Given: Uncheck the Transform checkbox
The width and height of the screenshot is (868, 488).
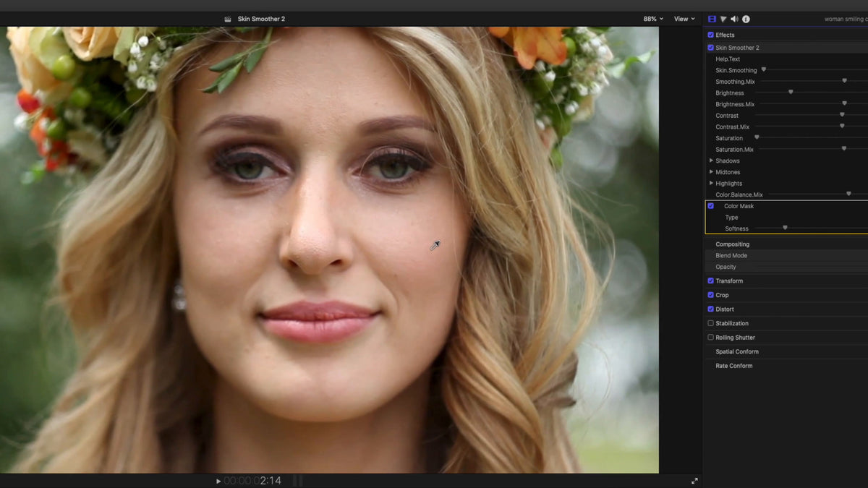Looking at the screenshot, I should click(x=710, y=281).
